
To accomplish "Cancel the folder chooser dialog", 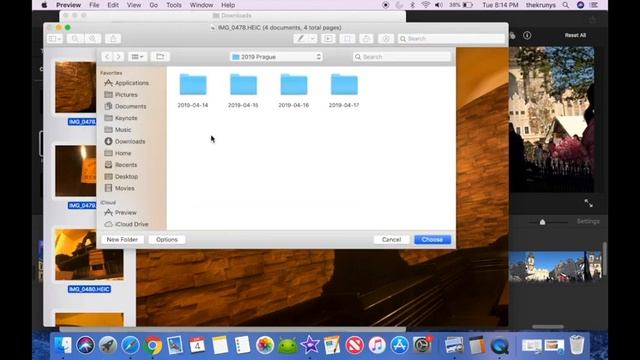I will click(391, 240).
